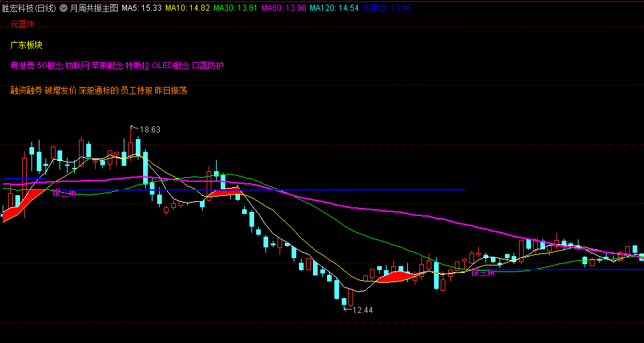The image size is (644, 343).
Task: Click the magenta concept line starting with 粤港澳
Action: point(117,66)
